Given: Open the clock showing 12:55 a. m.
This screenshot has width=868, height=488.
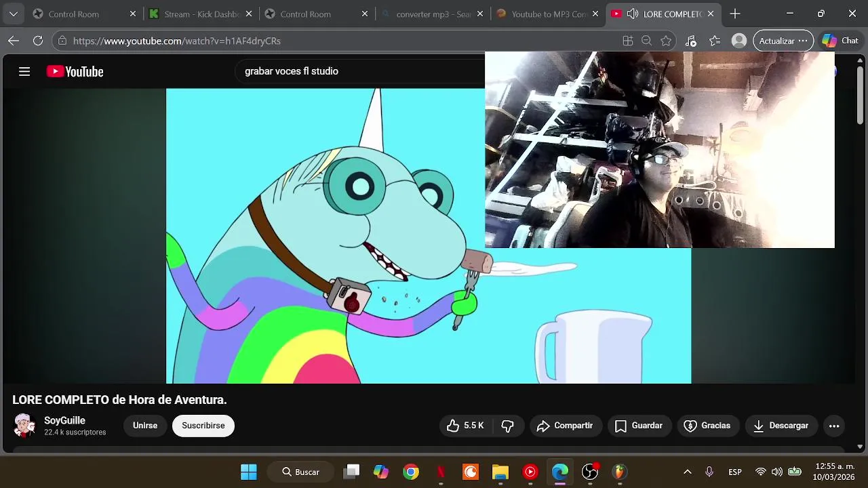Looking at the screenshot, I should point(833,472).
